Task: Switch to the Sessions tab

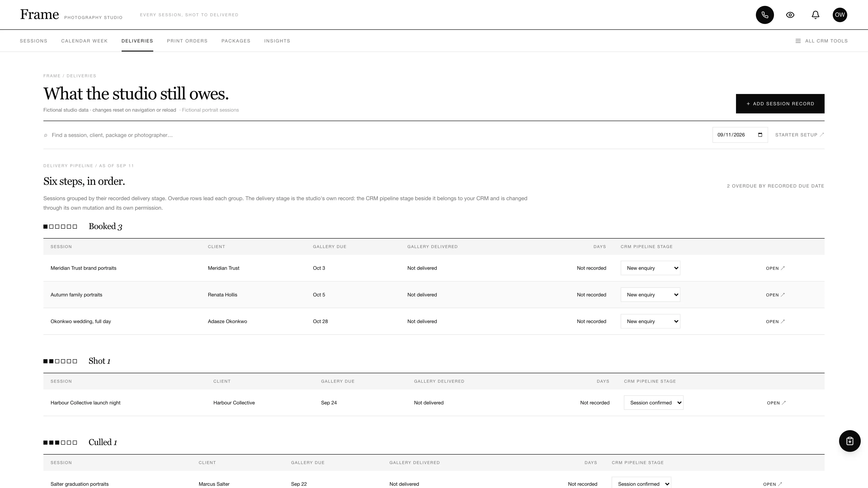Action: pos(34,41)
